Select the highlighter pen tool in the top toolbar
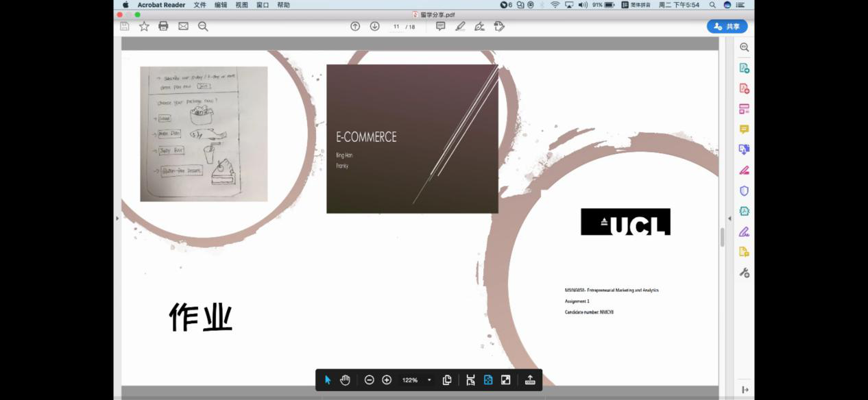Image resolution: width=868 pixels, height=400 pixels. click(460, 26)
